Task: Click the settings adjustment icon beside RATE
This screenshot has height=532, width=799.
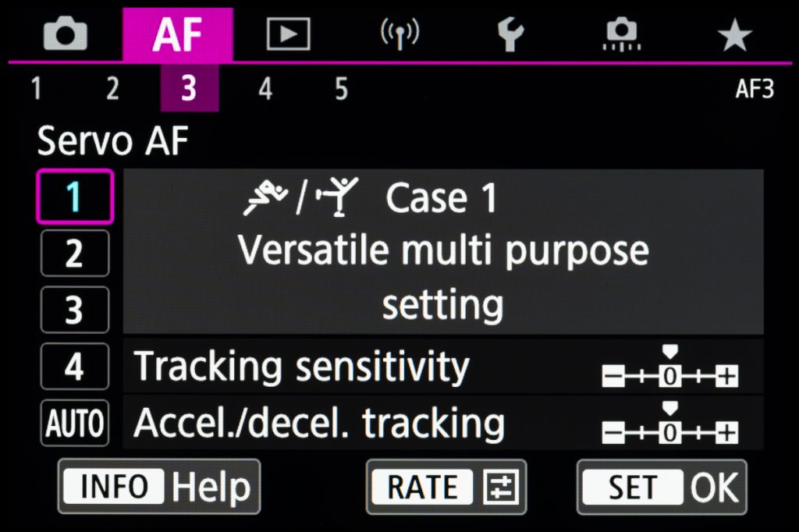Action: [501, 487]
